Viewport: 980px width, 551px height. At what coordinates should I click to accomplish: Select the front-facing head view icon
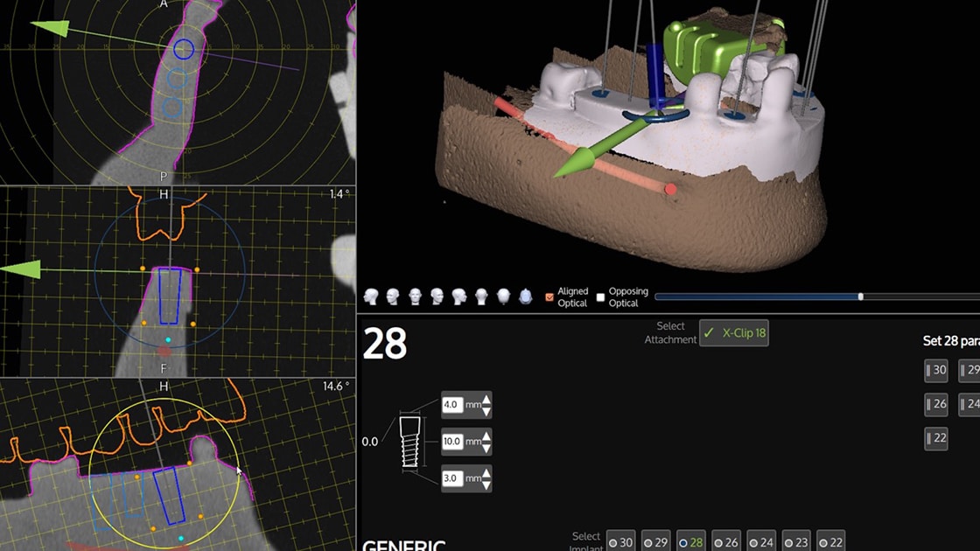point(415,297)
